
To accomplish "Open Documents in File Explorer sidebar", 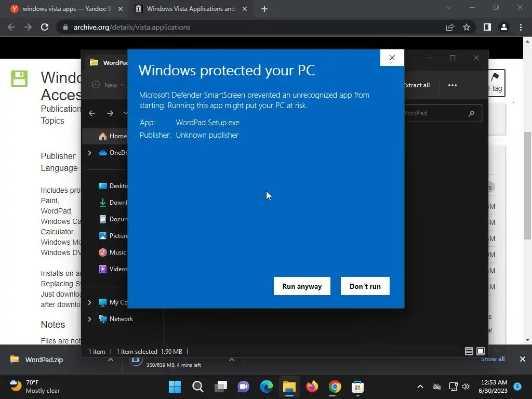I will (113, 219).
